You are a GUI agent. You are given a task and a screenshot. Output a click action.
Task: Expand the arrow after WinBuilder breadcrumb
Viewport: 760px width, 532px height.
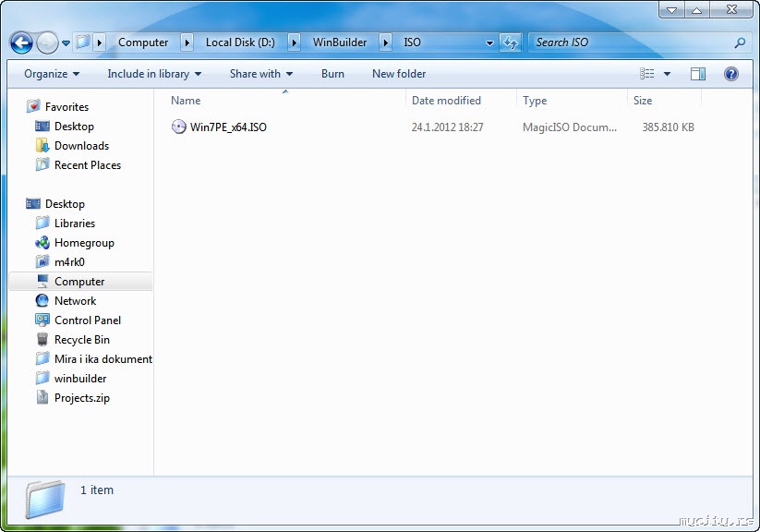click(386, 42)
